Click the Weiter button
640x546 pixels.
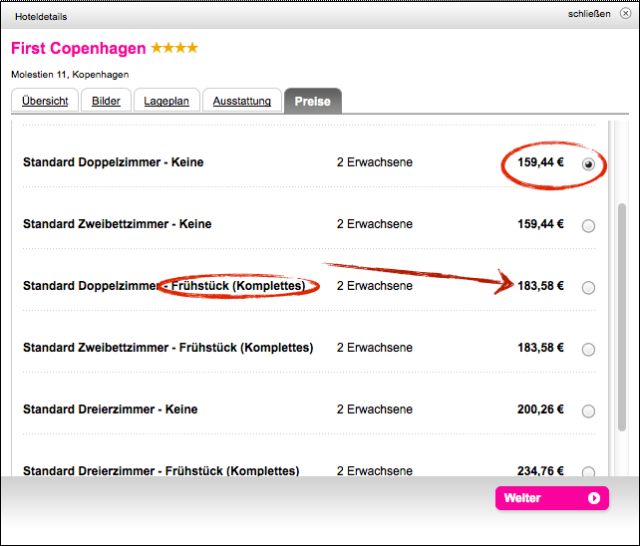[x=552, y=498]
